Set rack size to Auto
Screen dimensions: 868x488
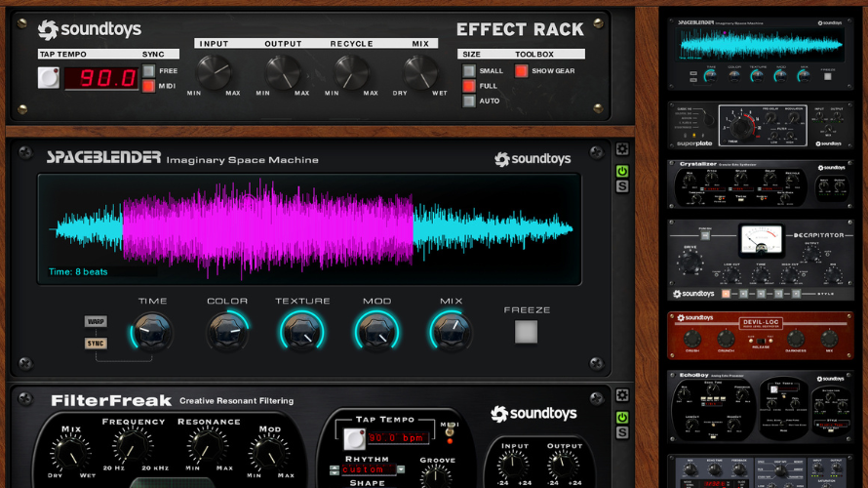(469, 101)
